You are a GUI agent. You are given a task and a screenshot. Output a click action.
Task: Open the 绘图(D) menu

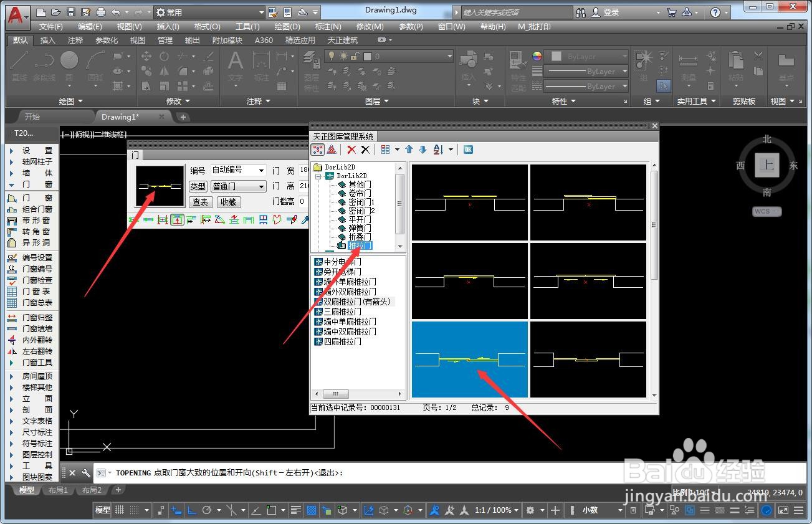click(x=287, y=27)
